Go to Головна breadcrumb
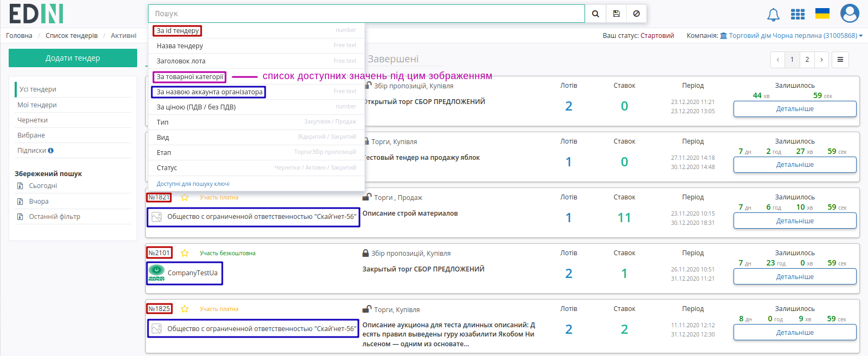868x356 pixels. (x=19, y=36)
